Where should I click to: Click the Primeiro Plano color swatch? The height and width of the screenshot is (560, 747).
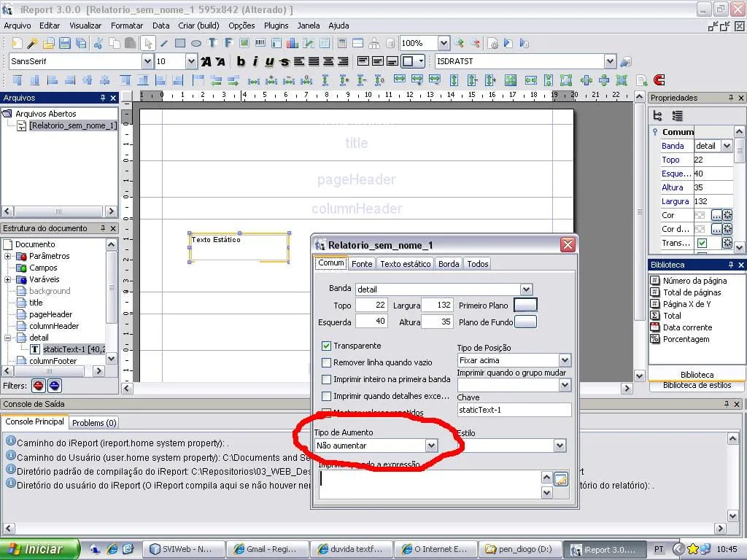pyautogui.click(x=525, y=306)
